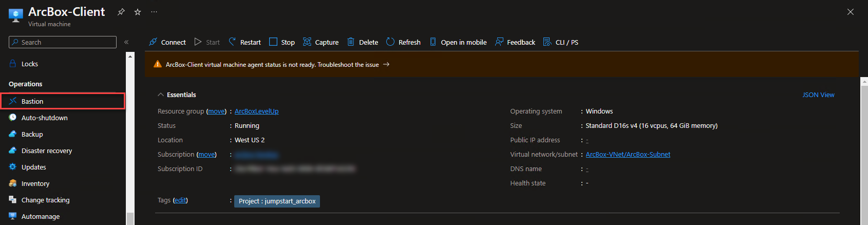The image size is (868, 225).
Task: Click the warning triangle icon in banner
Action: point(158,64)
